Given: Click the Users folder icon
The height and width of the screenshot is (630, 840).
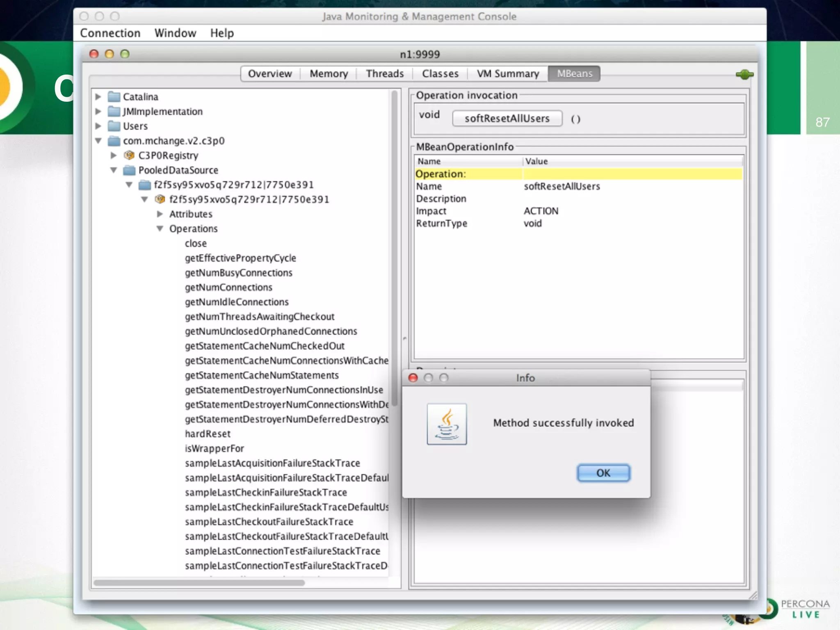Looking at the screenshot, I should coord(114,126).
